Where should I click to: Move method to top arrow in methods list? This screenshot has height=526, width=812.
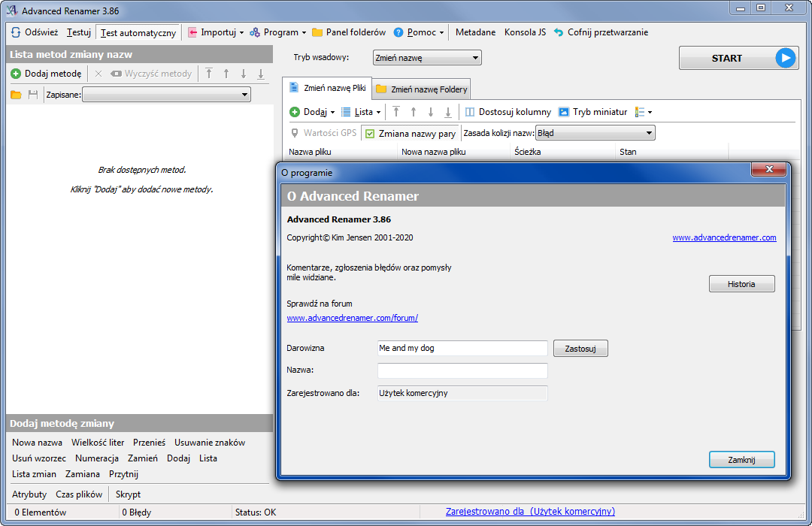[209, 74]
